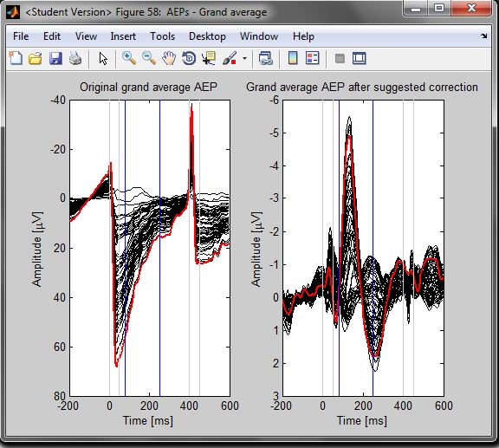Toggle the Brush/Select Data tool
499x448 pixels.
pos(230,59)
